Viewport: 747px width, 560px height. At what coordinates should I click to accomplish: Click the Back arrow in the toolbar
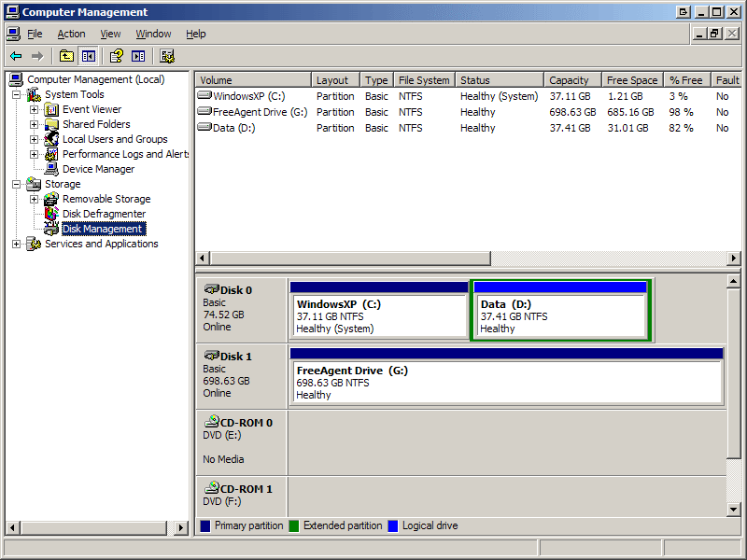[16, 56]
